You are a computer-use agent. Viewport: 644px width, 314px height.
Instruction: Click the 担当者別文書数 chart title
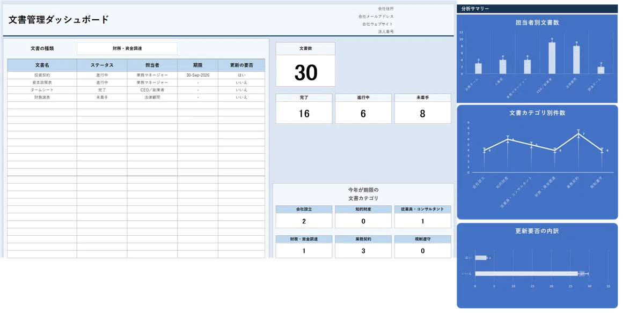click(x=537, y=23)
